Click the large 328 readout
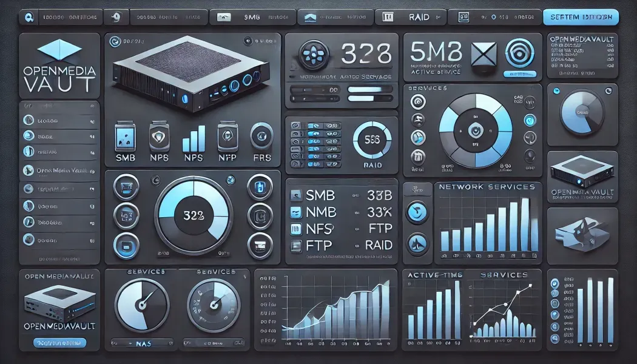The width and height of the screenshot is (637, 364). (366, 53)
